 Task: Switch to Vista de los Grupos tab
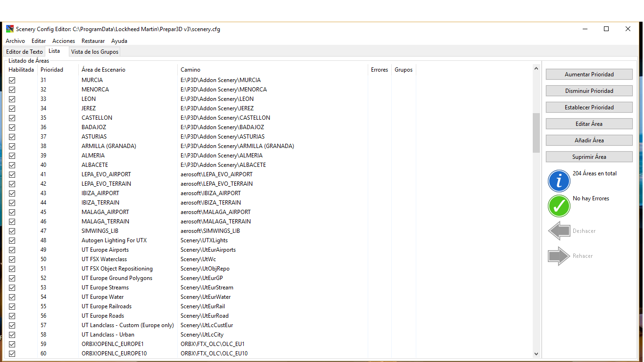(x=95, y=52)
